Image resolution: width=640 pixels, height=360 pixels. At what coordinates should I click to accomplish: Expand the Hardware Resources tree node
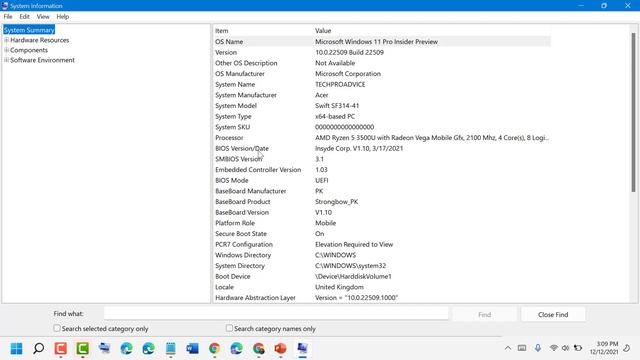pos(7,40)
